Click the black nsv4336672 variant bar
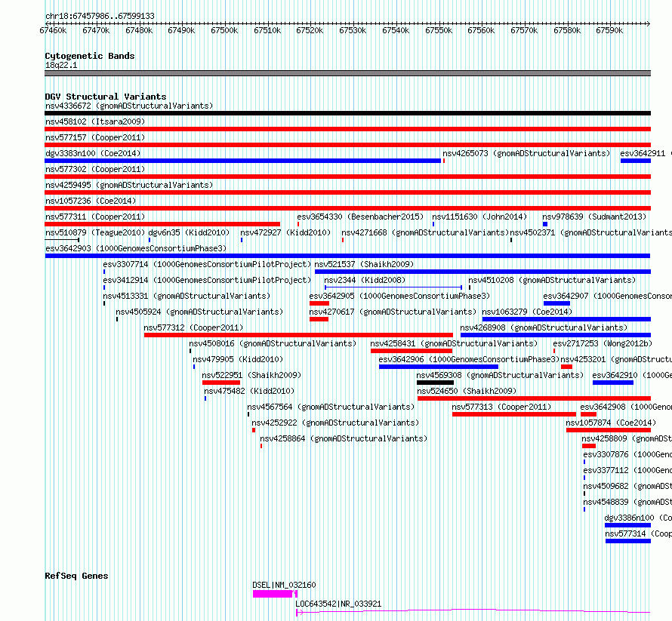The height and width of the screenshot is (621, 672). (347, 113)
